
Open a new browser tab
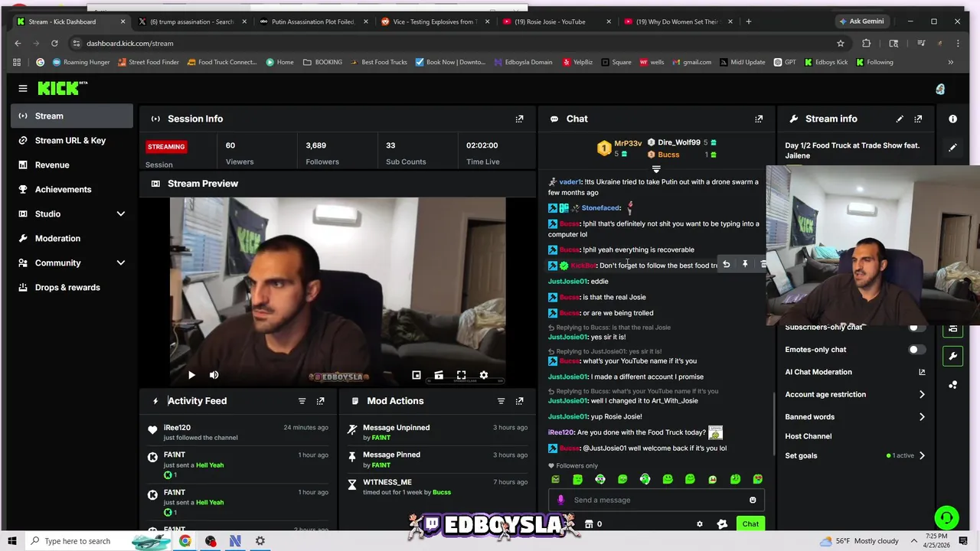[748, 21]
